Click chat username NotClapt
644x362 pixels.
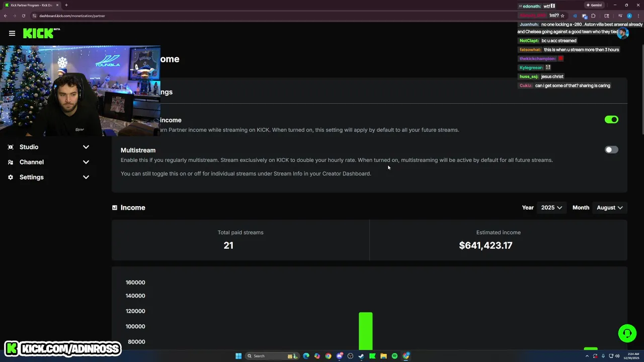529,41
